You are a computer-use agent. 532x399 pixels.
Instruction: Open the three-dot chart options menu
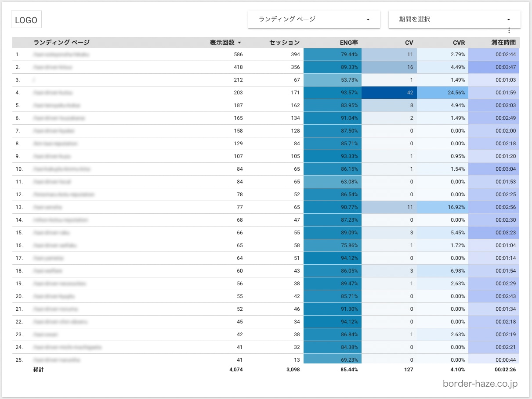[x=509, y=30]
